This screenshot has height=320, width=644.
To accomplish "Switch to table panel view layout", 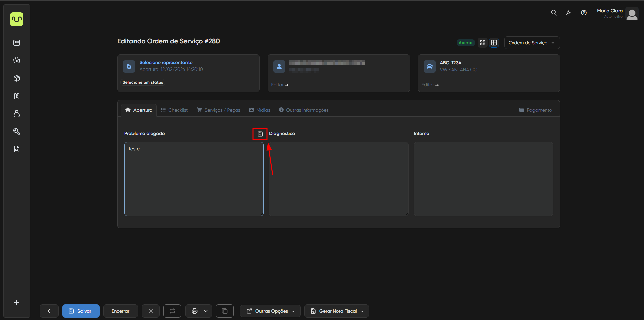I will (494, 43).
